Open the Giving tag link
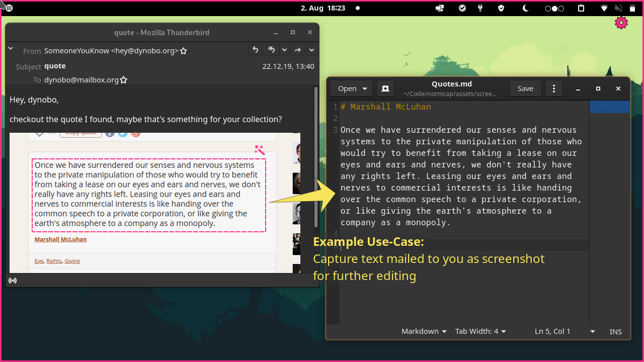This screenshot has width=644, height=362. tap(72, 261)
